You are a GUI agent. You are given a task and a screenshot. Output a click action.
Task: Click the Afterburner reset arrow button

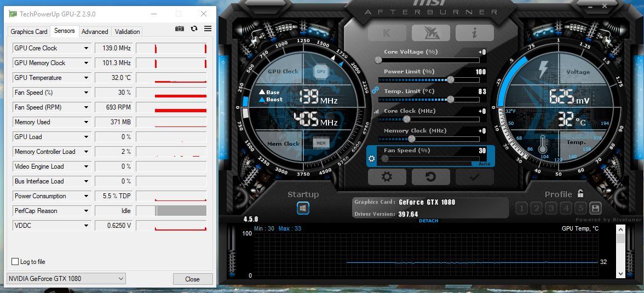(431, 177)
